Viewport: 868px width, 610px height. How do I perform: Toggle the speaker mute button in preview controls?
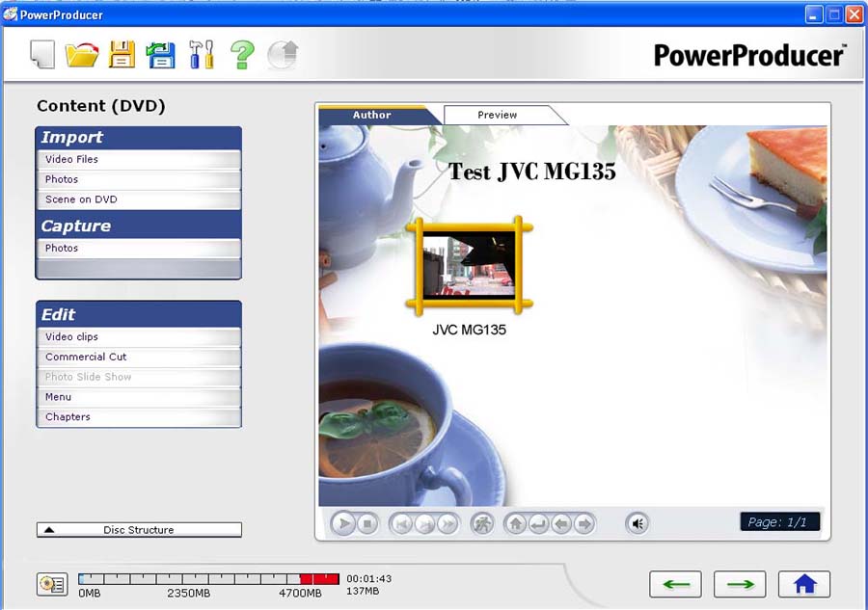click(x=637, y=523)
